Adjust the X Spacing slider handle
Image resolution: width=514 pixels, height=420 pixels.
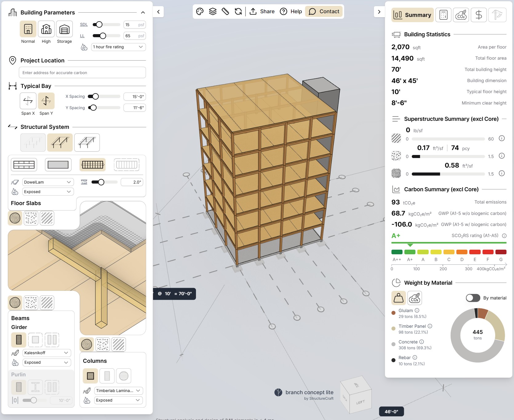pos(96,97)
